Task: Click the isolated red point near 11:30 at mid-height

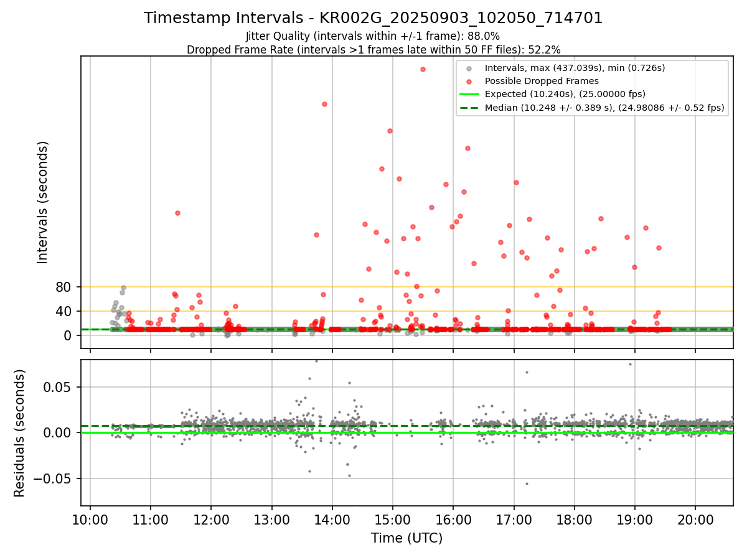Action: (177, 213)
